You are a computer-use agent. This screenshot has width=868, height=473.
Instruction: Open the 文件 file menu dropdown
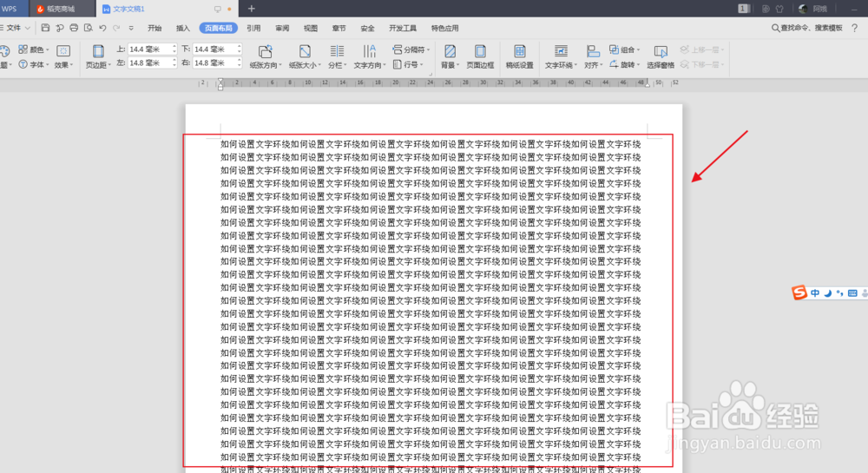16,28
